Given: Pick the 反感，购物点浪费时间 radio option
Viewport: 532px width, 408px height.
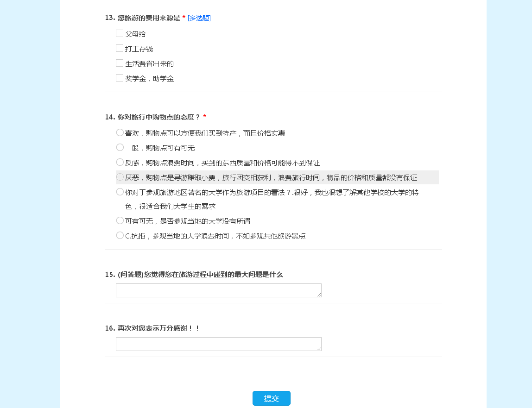Looking at the screenshot, I should pos(120,163).
